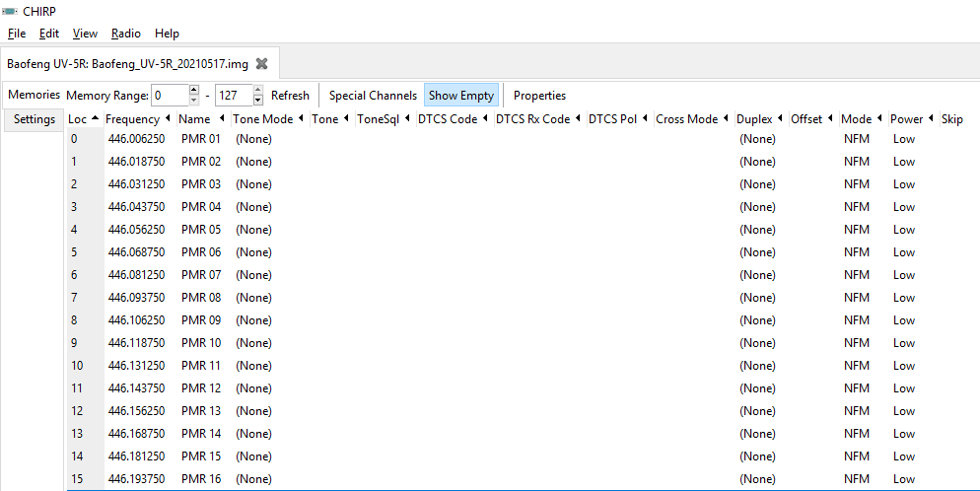Click the Tone Mode column header

268,118
